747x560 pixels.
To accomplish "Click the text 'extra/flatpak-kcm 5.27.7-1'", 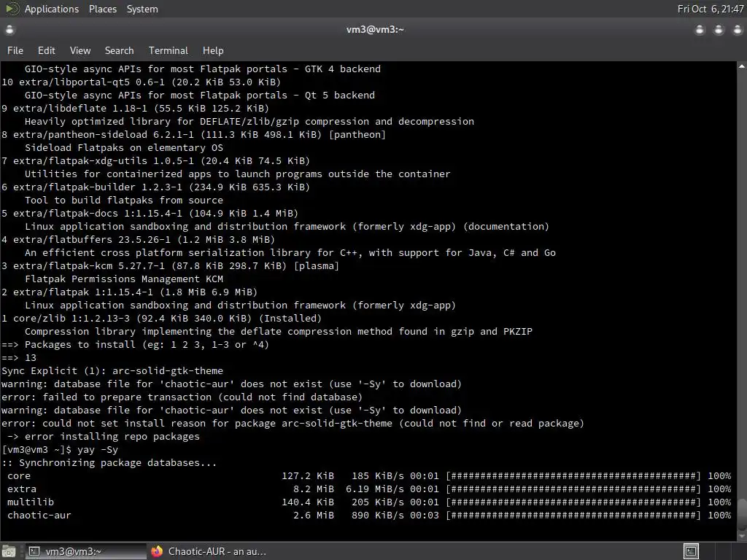I will 88,265.
